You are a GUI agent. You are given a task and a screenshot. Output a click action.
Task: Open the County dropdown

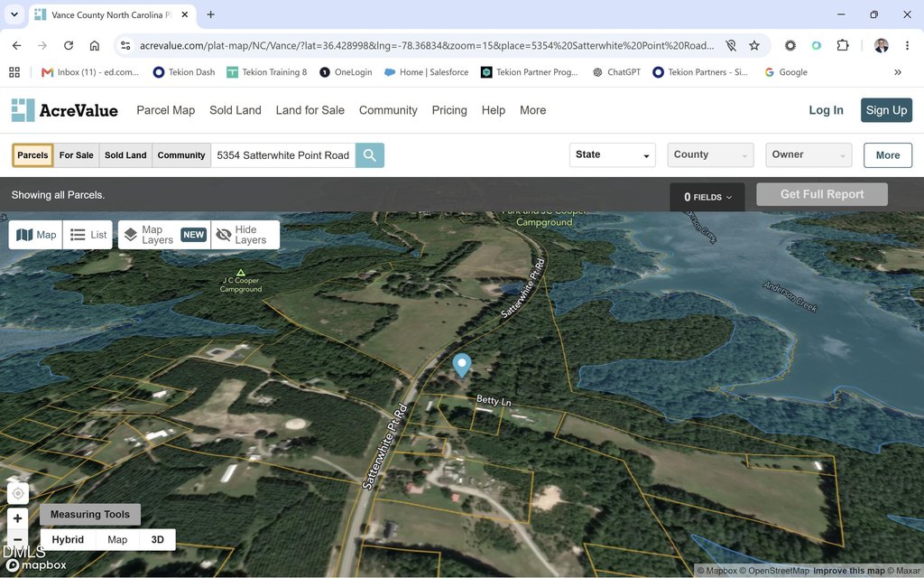(x=710, y=154)
